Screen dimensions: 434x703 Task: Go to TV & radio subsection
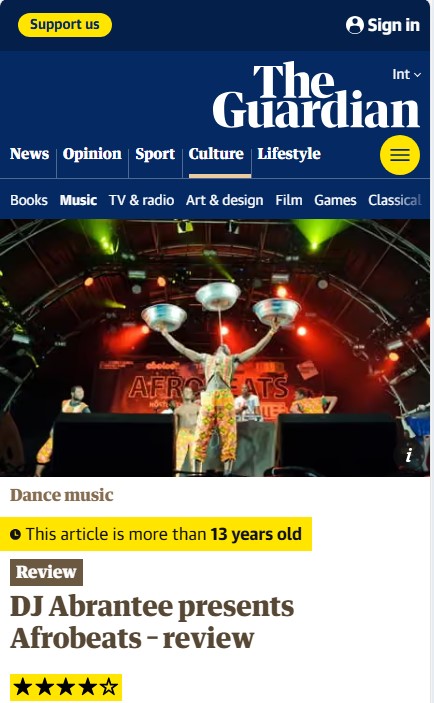pos(141,200)
